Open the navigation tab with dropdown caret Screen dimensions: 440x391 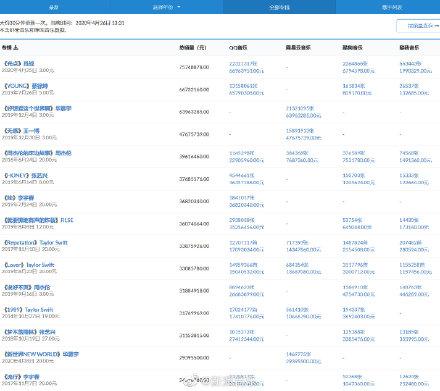click(166, 7)
